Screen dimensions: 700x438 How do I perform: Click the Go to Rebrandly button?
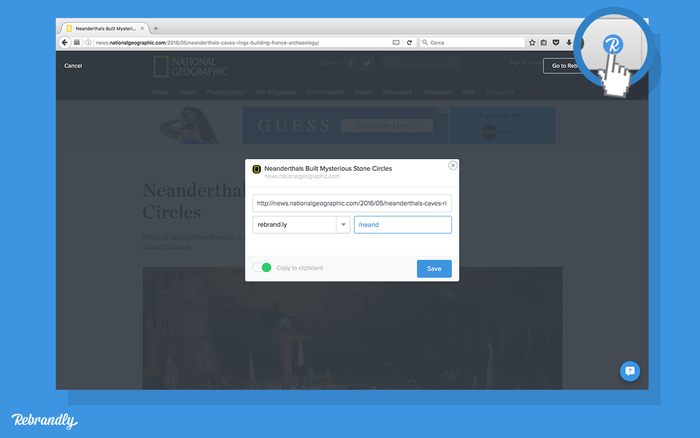(x=565, y=66)
